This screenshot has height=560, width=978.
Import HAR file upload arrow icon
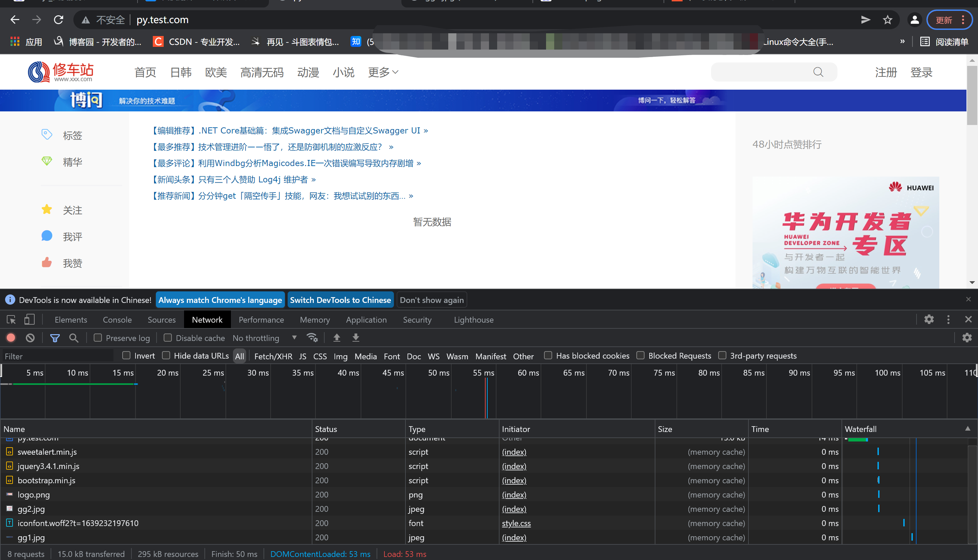(x=337, y=338)
